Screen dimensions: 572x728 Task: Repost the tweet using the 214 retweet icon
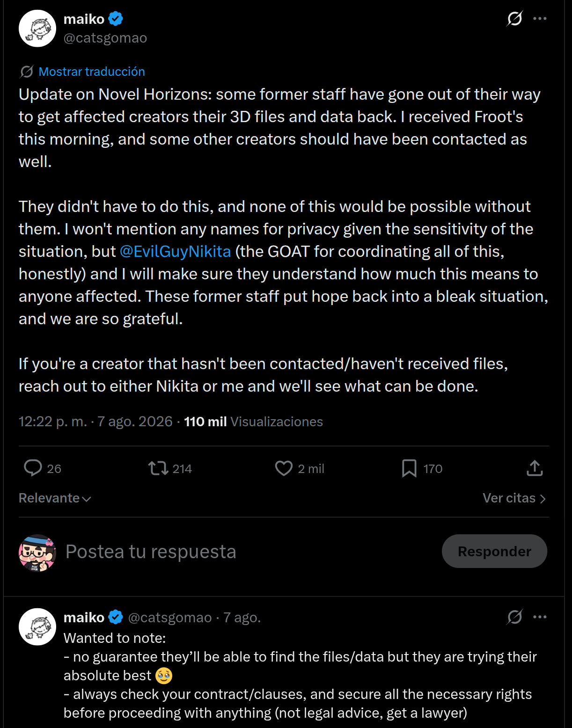pos(158,468)
